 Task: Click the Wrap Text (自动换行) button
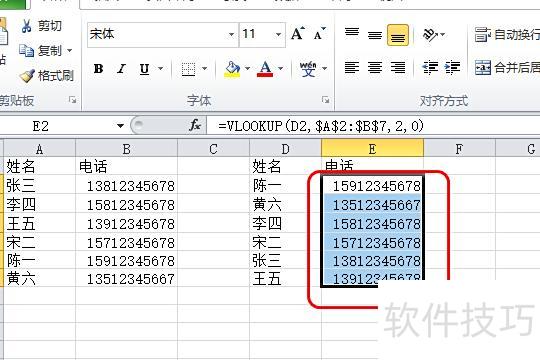[507, 34]
